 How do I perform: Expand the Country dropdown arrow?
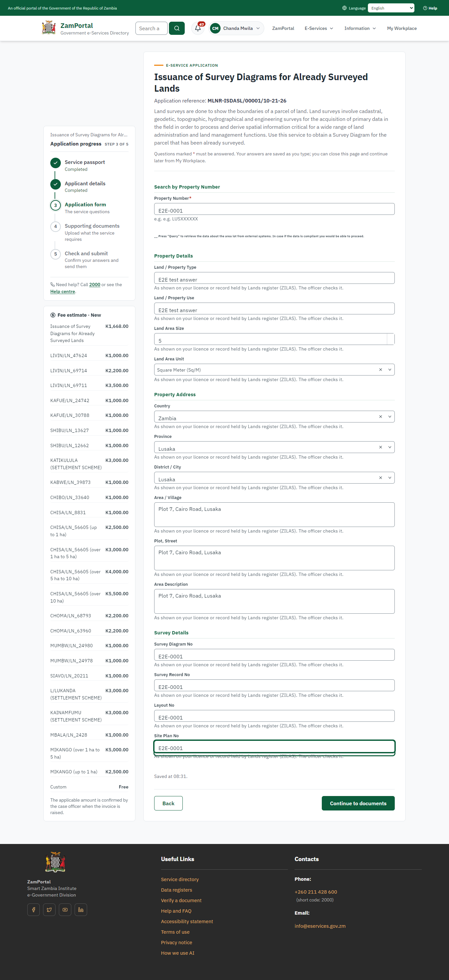tap(390, 416)
